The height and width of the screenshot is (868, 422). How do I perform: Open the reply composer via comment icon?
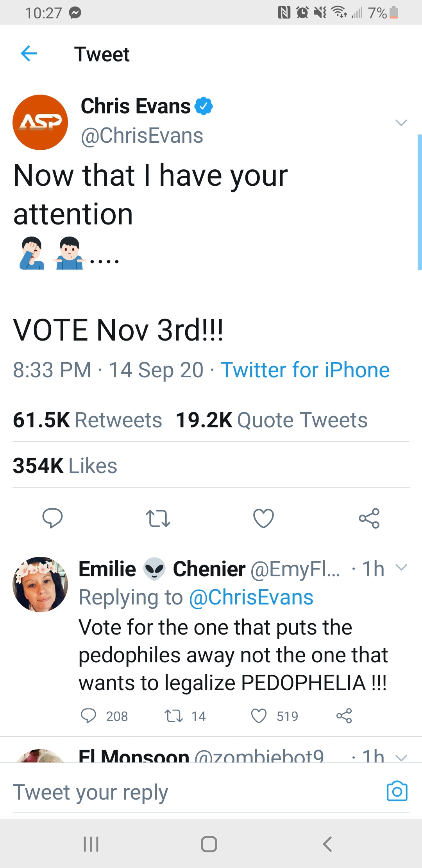pos(53,518)
